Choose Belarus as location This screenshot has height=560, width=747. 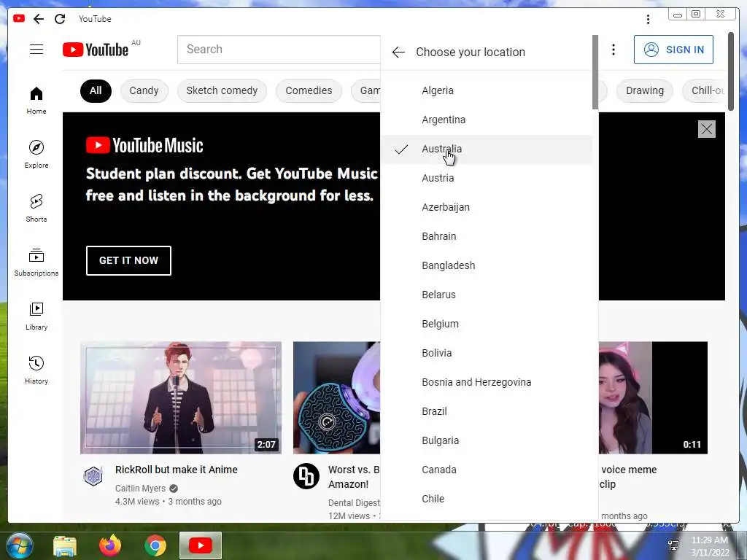pos(487,295)
